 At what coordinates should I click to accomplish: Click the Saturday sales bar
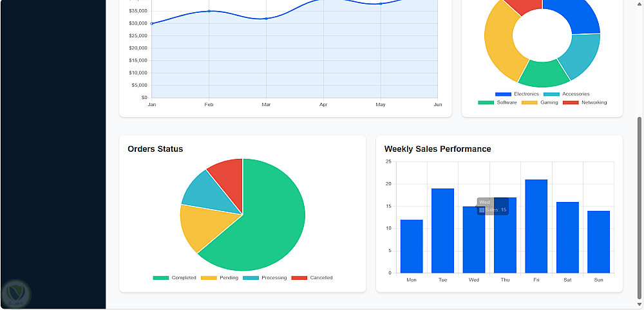coord(567,237)
